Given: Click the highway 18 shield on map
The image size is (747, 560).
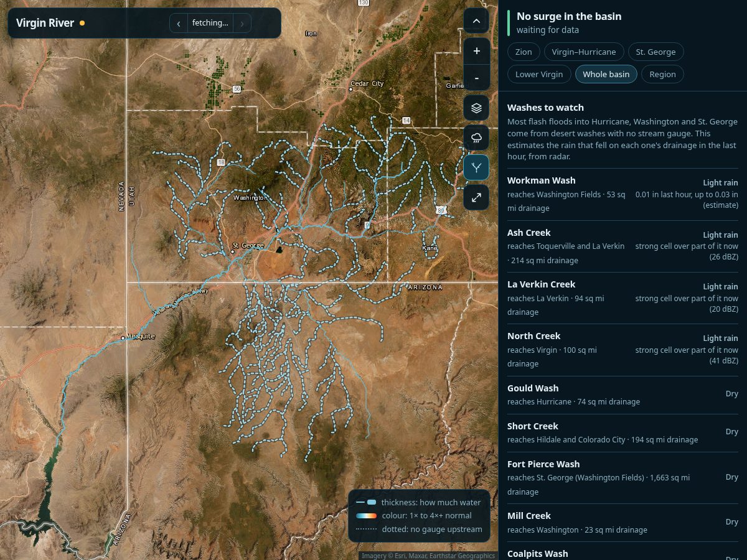Looking at the screenshot, I should (221, 162).
